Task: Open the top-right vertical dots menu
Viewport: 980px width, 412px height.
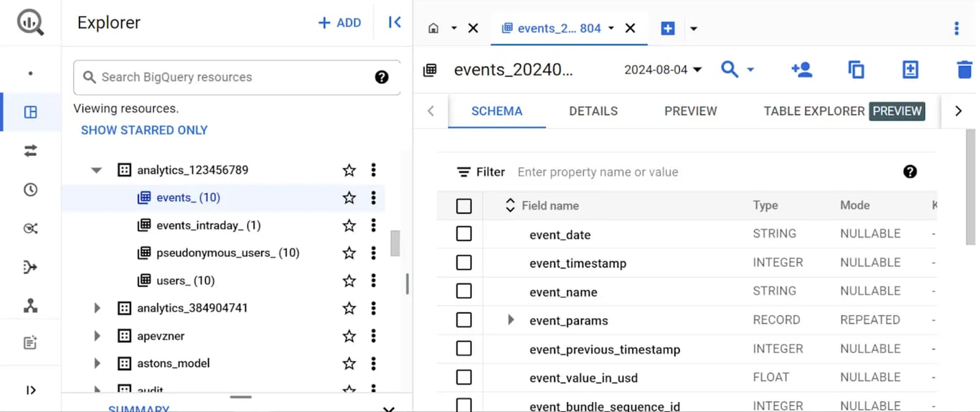Action: coord(956,28)
